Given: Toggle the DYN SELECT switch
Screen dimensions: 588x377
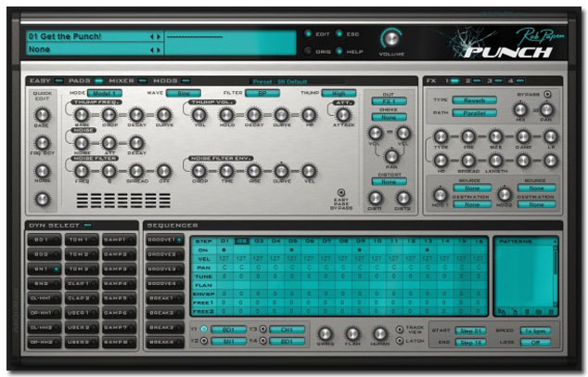Looking at the screenshot, I should [88, 226].
